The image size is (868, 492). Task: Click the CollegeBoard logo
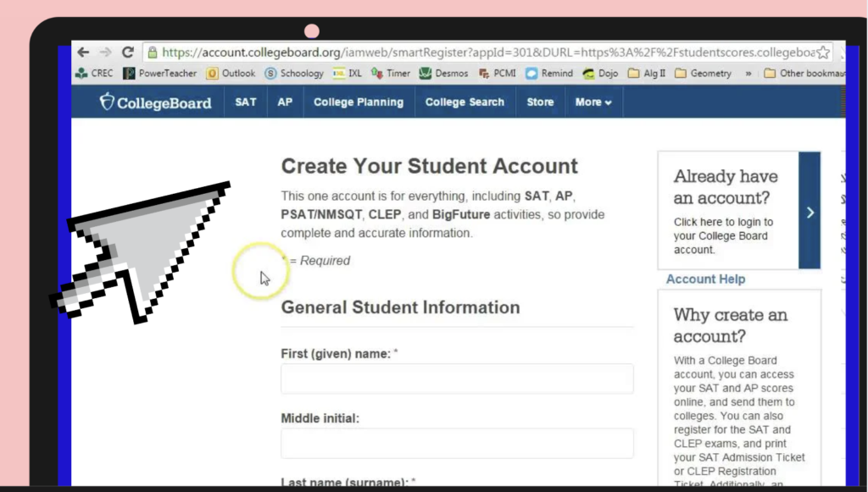coord(156,102)
